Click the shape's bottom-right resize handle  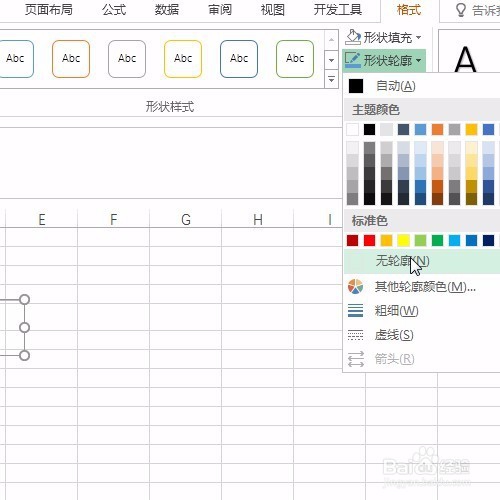pos(24,355)
